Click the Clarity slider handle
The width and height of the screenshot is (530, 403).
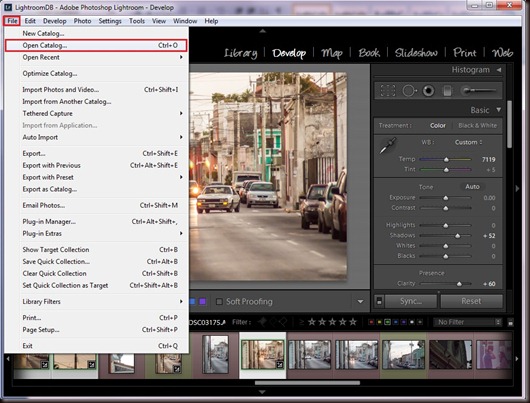[x=459, y=284]
